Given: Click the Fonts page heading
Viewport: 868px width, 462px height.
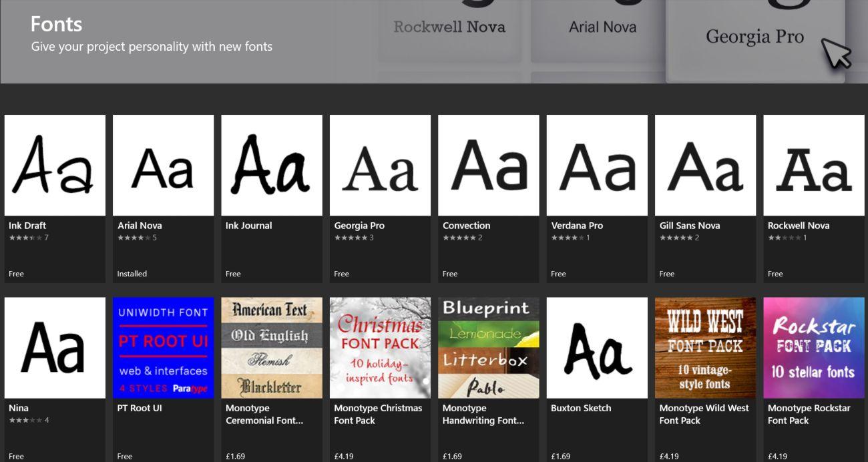Looking at the screenshot, I should tap(57, 25).
